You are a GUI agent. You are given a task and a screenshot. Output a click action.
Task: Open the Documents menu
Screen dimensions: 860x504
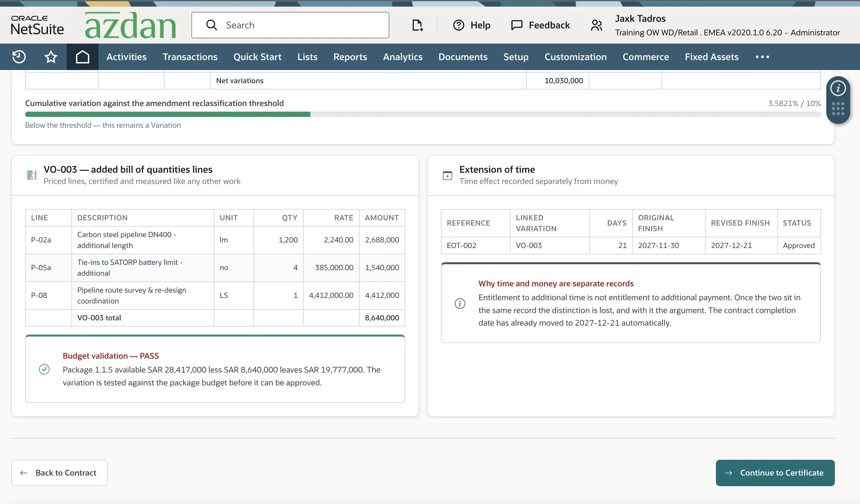pyautogui.click(x=463, y=56)
